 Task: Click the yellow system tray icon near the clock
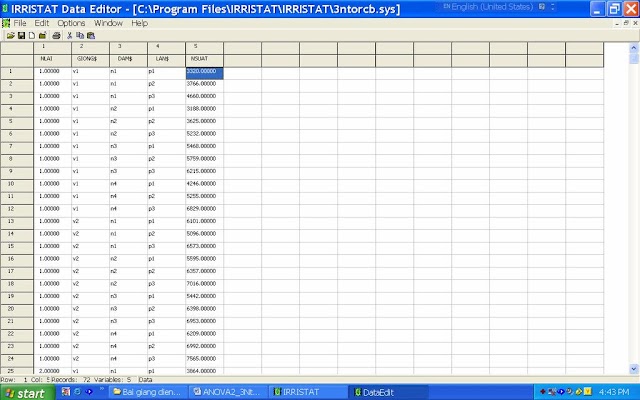pos(588,392)
